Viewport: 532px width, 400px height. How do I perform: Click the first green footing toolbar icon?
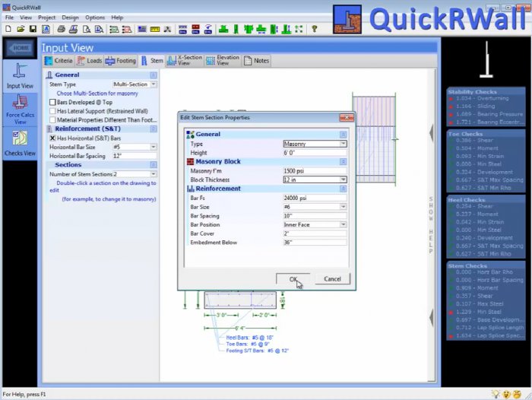tap(223, 29)
